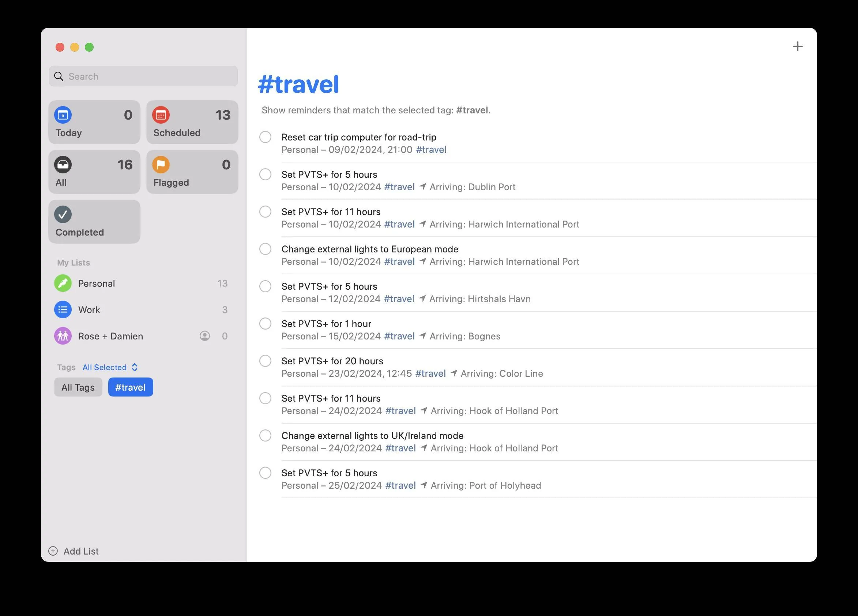Click 'Arriving: Hook of Holland Port' under UK/Ireland mode

tap(494, 448)
